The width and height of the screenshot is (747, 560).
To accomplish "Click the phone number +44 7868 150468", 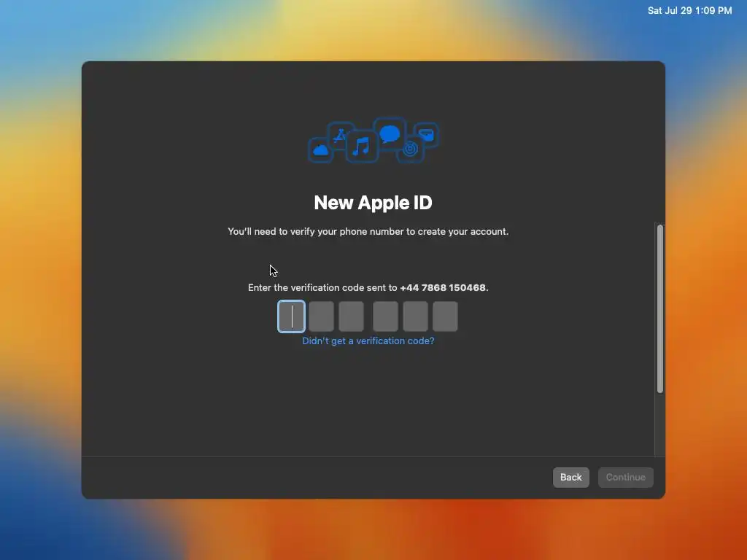I will [x=443, y=287].
